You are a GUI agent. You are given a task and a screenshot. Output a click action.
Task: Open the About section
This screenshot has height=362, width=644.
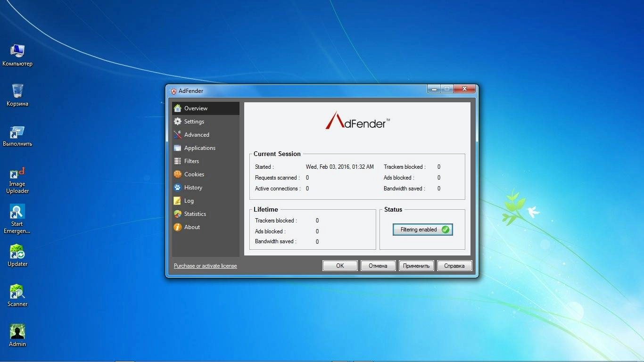pyautogui.click(x=206, y=227)
